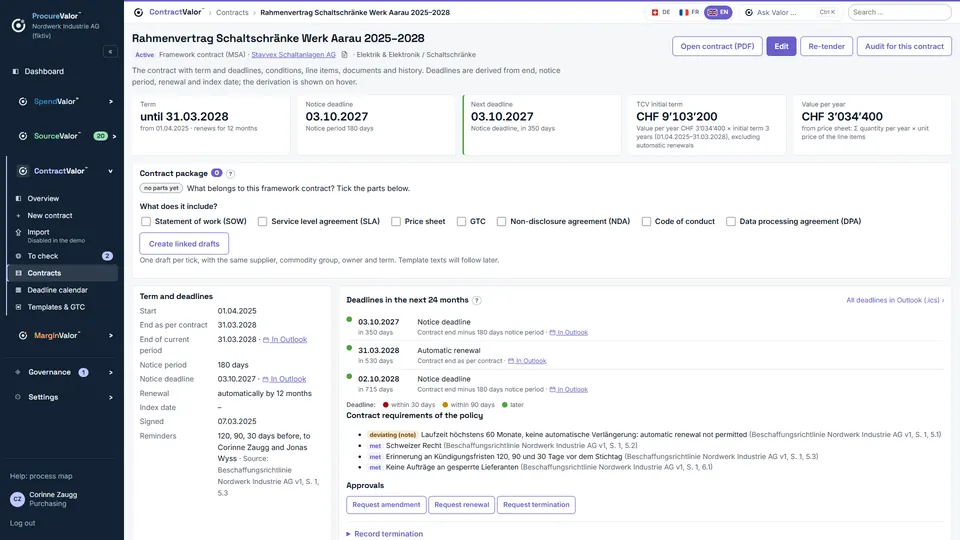960x540 pixels.
Task: Click the Ask Valor input box
Action: [791, 12]
